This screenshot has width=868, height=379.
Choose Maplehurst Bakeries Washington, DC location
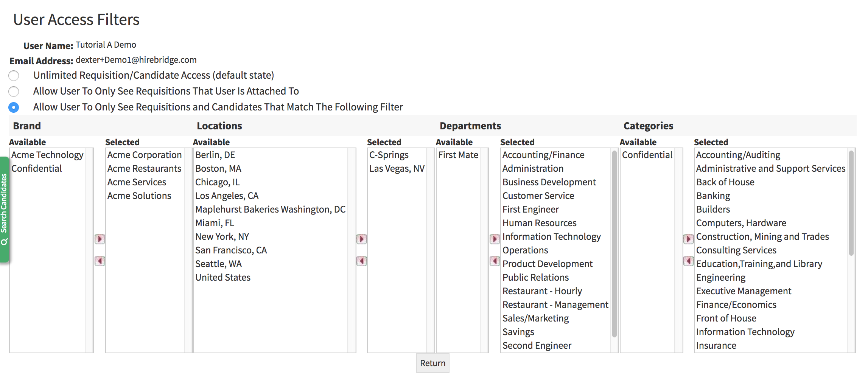[270, 210]
